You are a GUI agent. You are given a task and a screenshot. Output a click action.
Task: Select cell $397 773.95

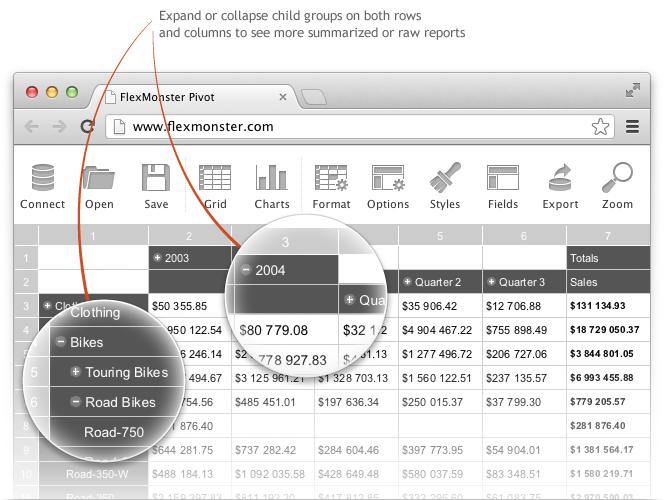(x=440, y=450)
